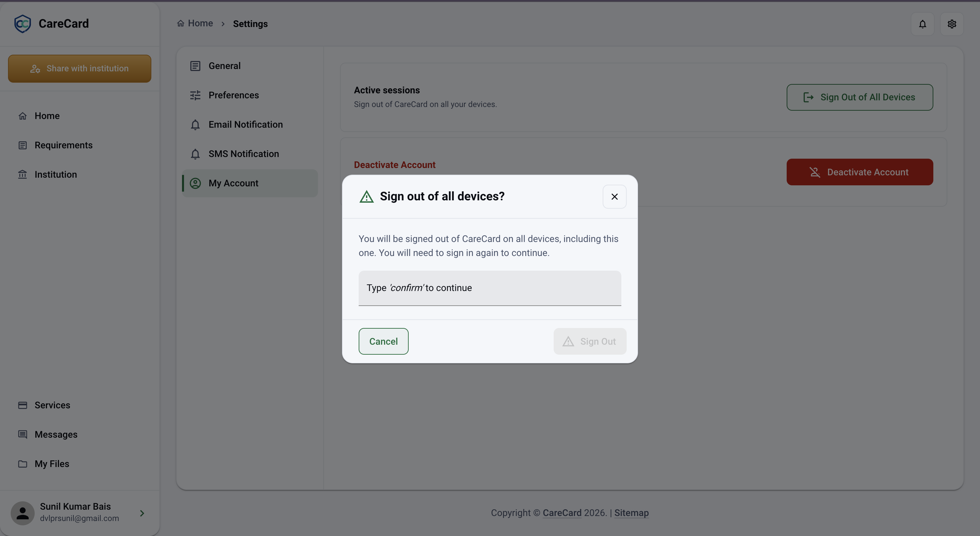This screenshot has height=536, width=980.
Task: Click the SMS Notification bell icon
Action: (195, 154)
